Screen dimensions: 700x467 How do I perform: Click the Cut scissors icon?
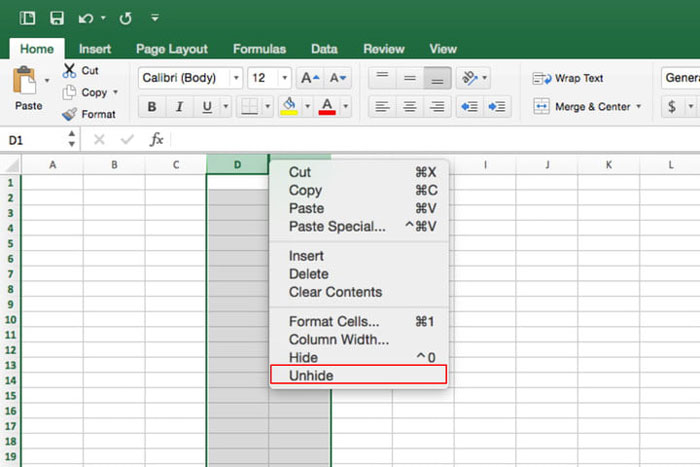click(x=69, y=71)
